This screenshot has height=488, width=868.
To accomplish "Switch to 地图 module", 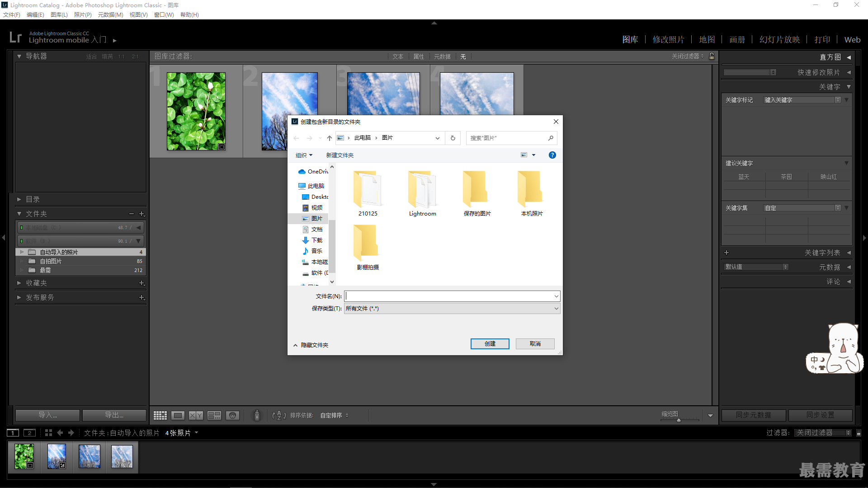I will click(x=707, y=40).
